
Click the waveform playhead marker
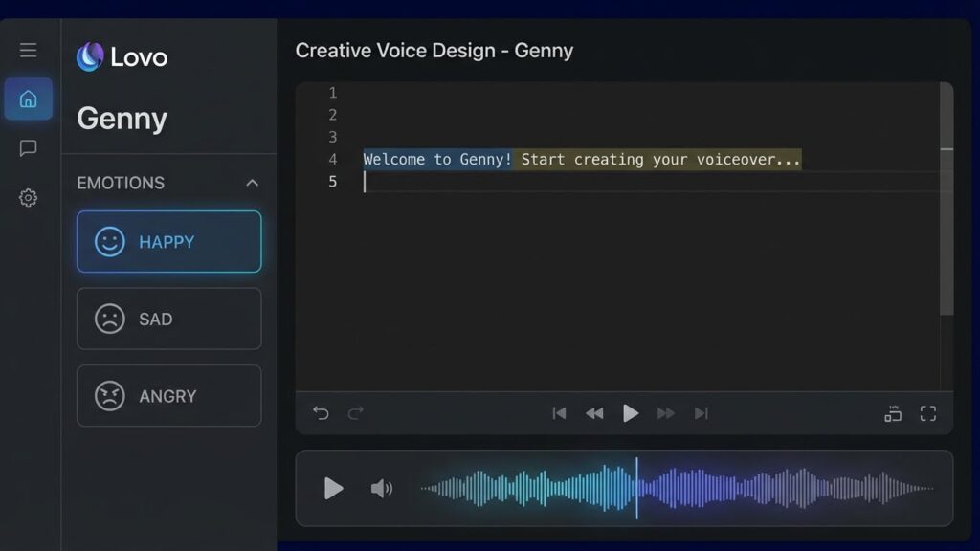[x=636, y=488]
